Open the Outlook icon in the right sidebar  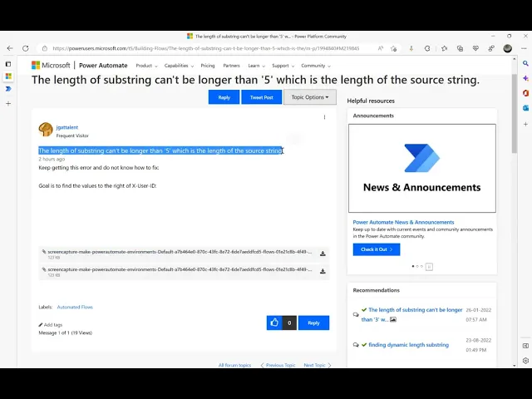coord(525,108)
